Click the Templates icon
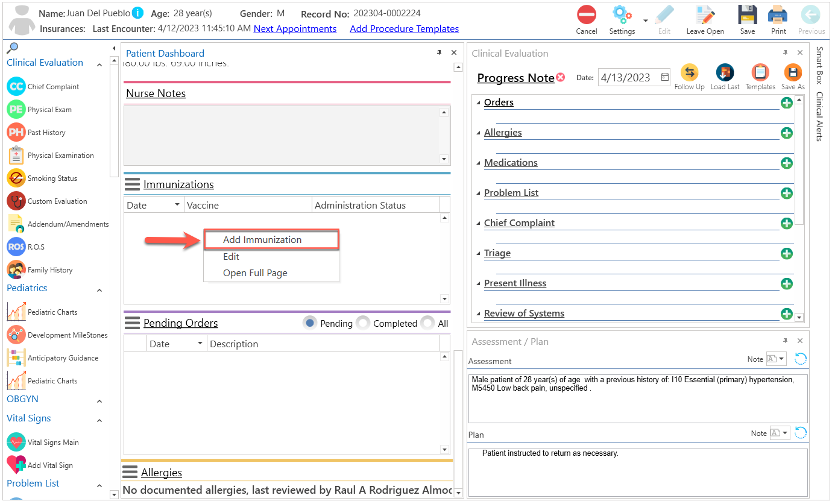This screenshot has height=504, width=832. pos(760,73)
